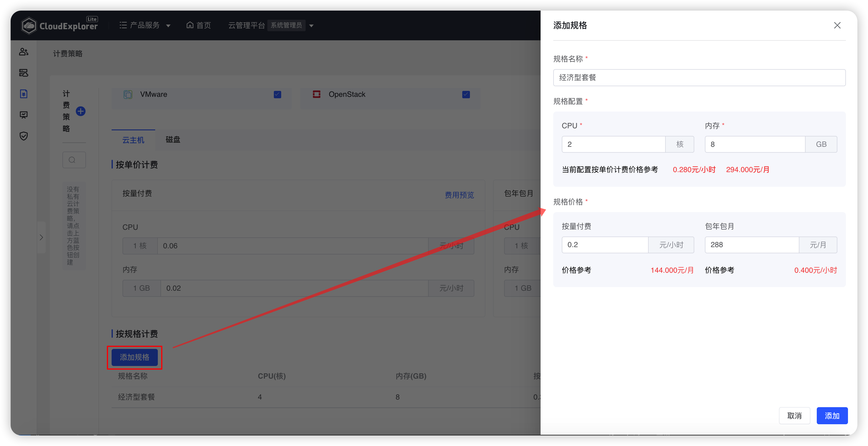Image resolution: width=868 pixels, height=446 pixels.
Task: Click the memory hourly price field 0.02
Action: pos(294,288)
